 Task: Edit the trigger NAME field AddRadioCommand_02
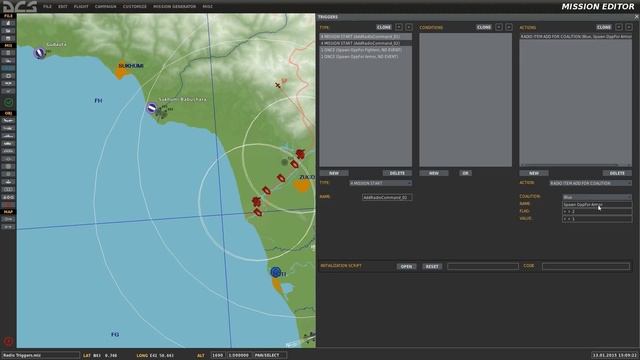pyautogui.click(x=387, y=197)
